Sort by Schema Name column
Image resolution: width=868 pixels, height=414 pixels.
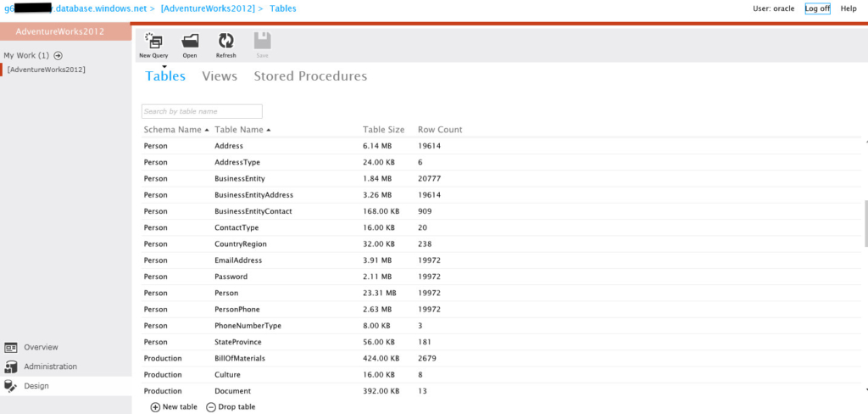click(176, 130)
